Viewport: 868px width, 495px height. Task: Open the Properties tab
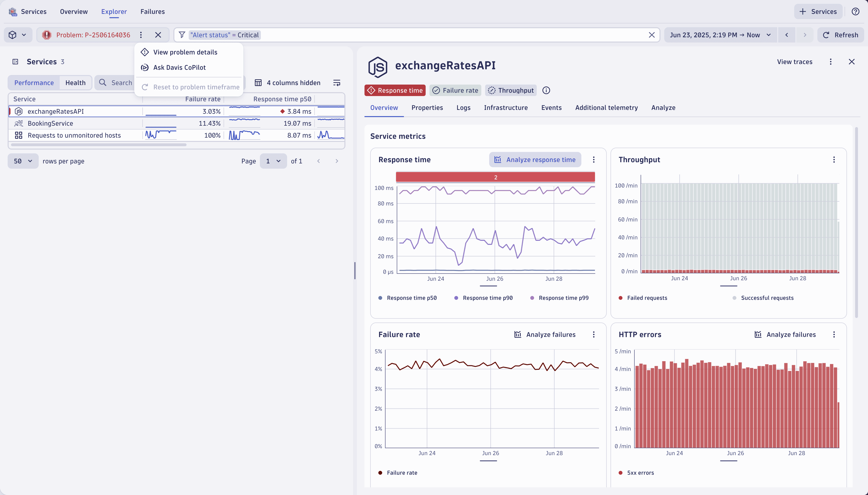427,108
